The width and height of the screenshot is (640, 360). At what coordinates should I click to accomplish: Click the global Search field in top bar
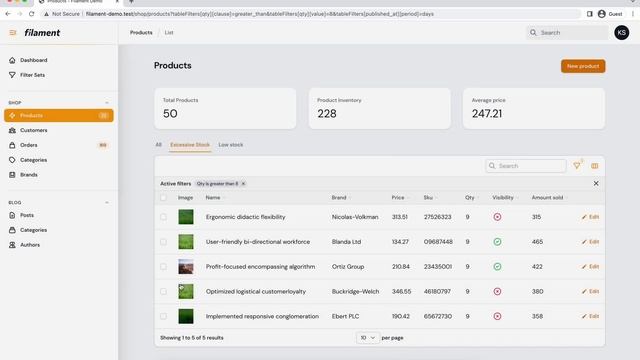tap(567, 33)
